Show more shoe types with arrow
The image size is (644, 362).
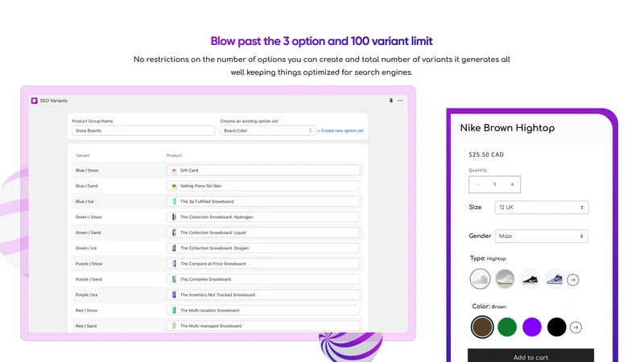[573, 280]
